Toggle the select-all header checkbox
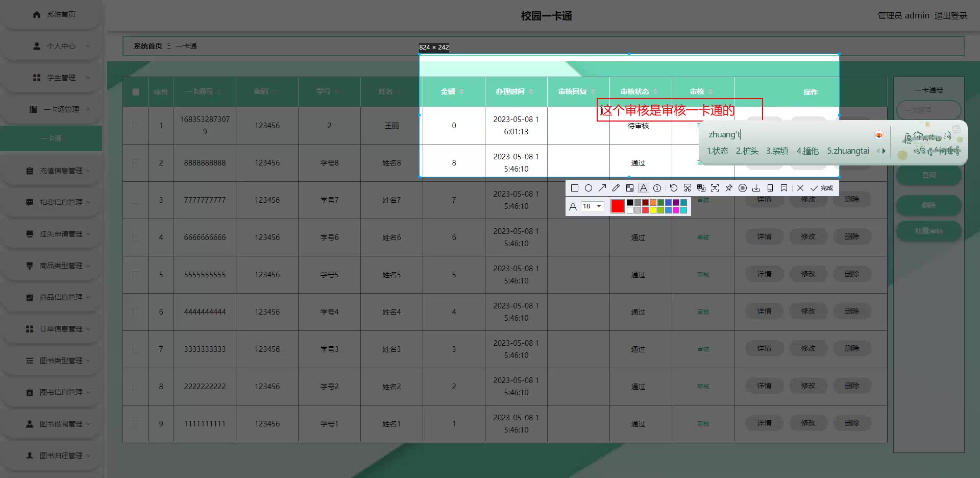This screenshot has height=478, width=980. (136, 92)
